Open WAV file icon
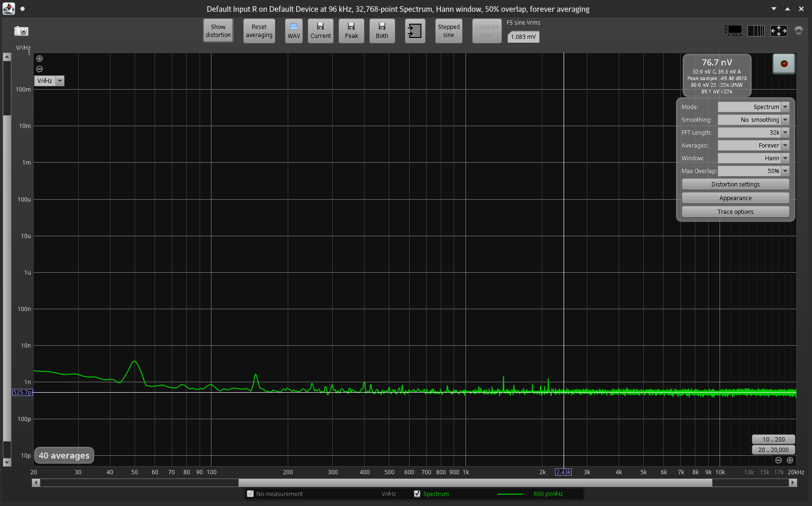812x506 pixels. (294, 31)
